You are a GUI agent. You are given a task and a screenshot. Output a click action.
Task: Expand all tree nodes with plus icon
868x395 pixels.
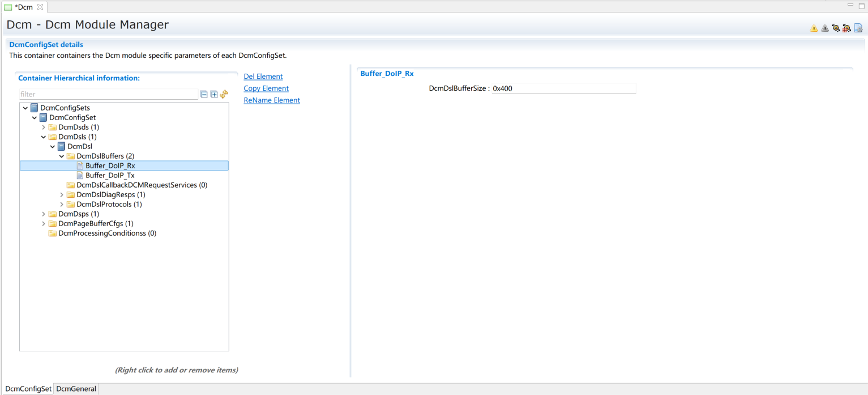214,95
